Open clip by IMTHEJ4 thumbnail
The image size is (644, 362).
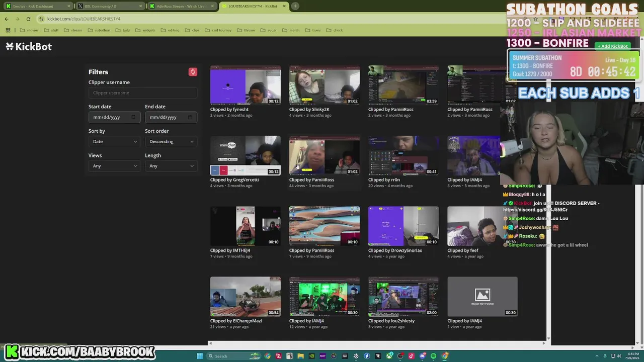point(246,226)
